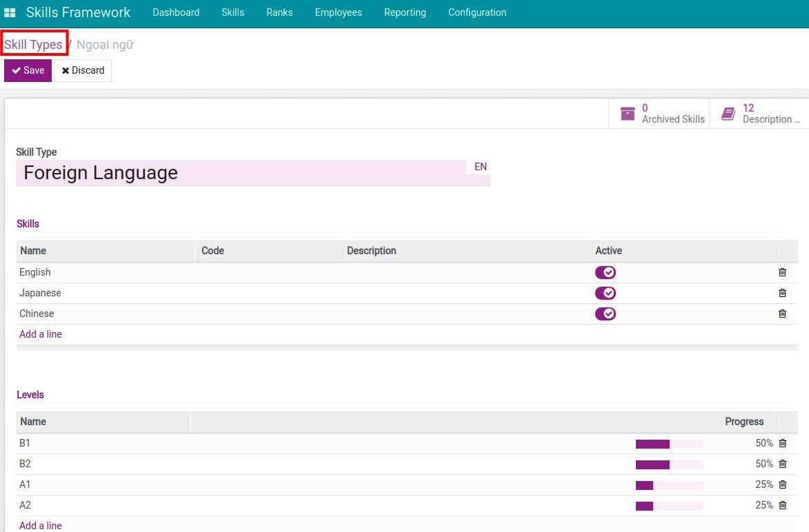Image resolution: width=809 pixels, height=532 pixels.
Task: Remove the A1 level with the trash icon
Action: point(782,484)
